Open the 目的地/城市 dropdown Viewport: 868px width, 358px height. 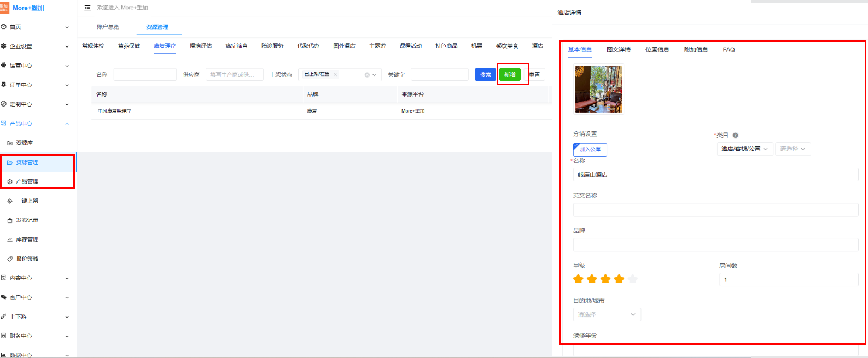[x=607, y=315]
